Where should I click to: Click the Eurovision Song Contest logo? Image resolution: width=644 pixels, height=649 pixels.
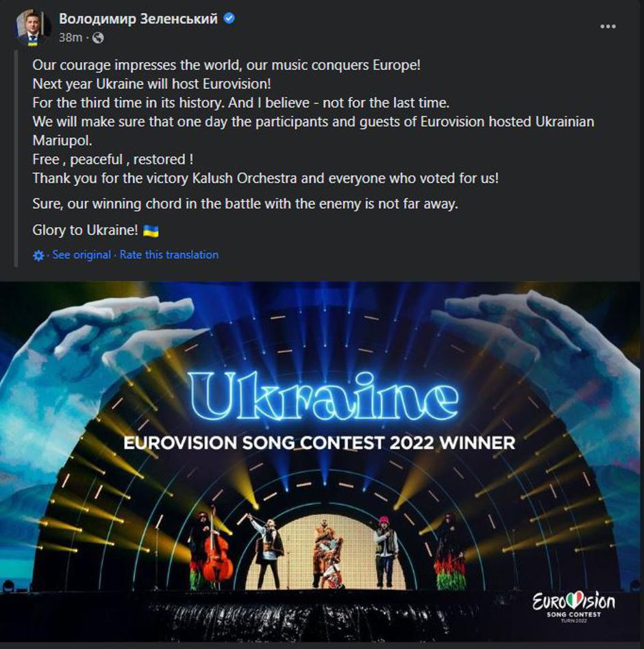tap(573, 604)
